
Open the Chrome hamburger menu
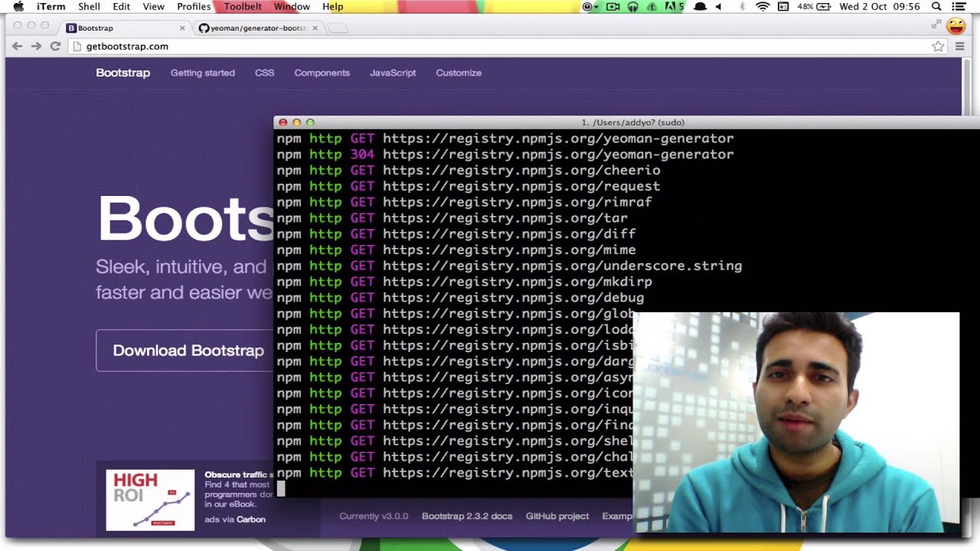(x=959, y=47)
